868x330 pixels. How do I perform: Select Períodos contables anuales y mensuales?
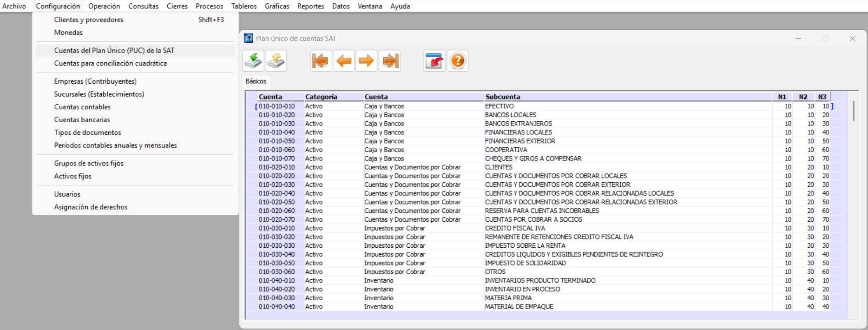click(x=115, y=145)
